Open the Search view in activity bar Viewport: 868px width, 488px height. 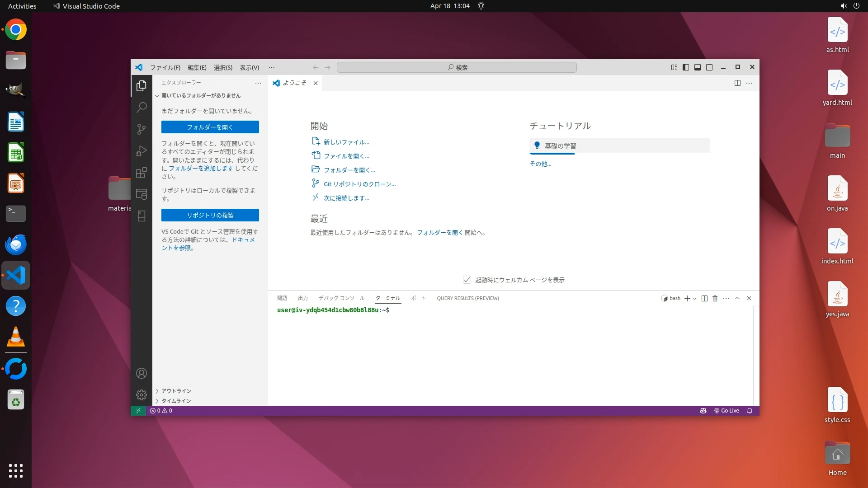(142, 107)
